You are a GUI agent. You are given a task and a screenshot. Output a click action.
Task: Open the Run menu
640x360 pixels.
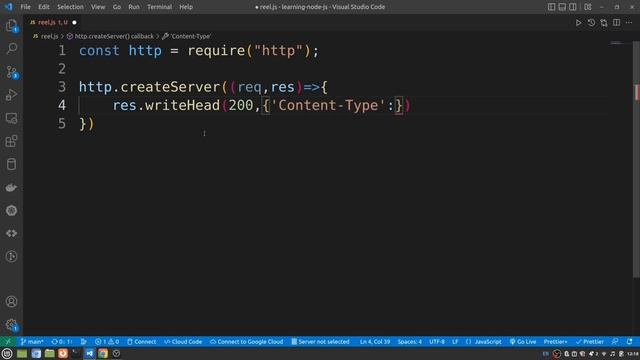point(134,7)
